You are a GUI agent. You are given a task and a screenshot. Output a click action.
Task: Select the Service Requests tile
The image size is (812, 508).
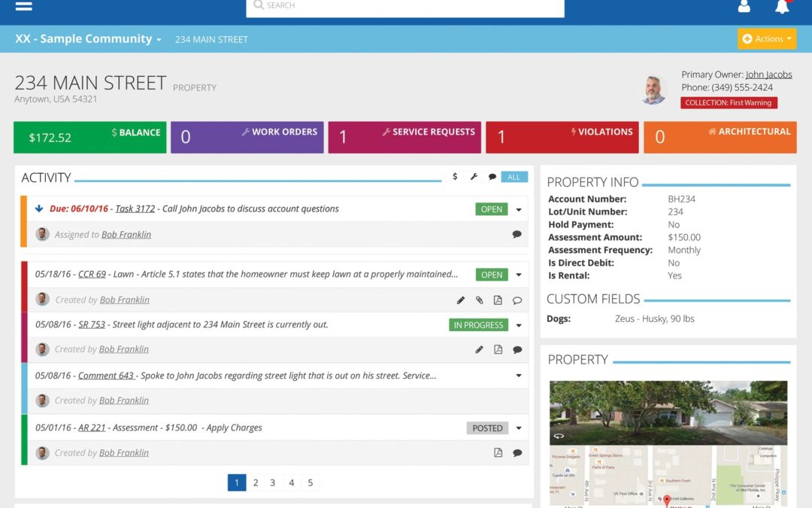(404, 137)
